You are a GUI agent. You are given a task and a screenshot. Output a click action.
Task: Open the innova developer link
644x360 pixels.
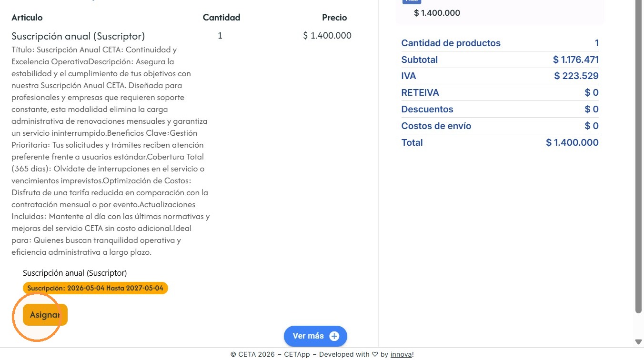pyautogui.click(x=401, y=354)
